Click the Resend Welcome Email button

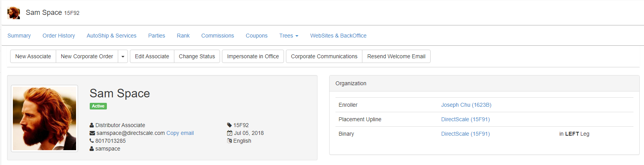396,57
